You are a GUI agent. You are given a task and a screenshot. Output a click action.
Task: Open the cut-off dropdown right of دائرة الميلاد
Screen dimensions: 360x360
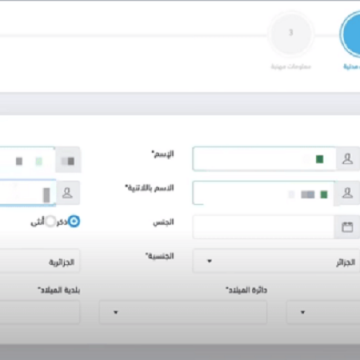(323, 312)
